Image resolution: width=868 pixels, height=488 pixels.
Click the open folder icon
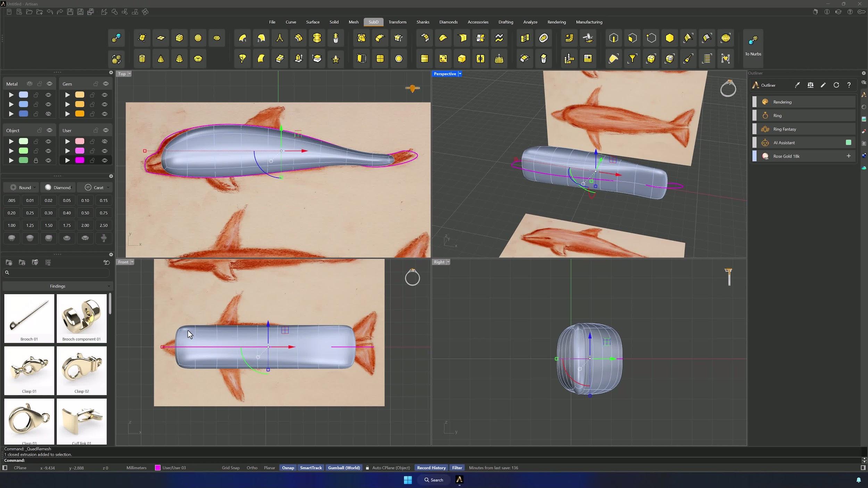(30, 12)
